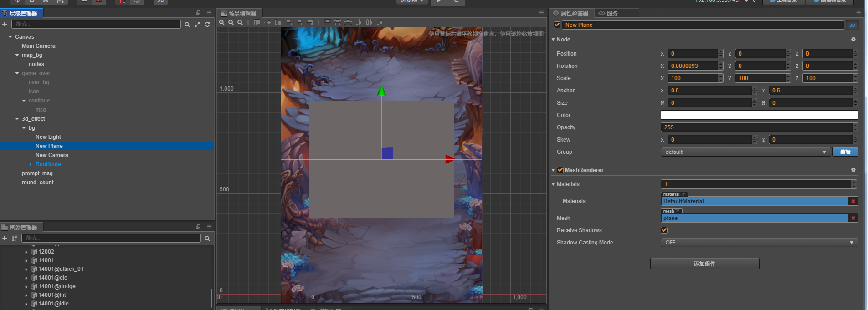Uncheck Receive Shadows option
The width and height of the screenshot is (868, 310).
(664, 230)
